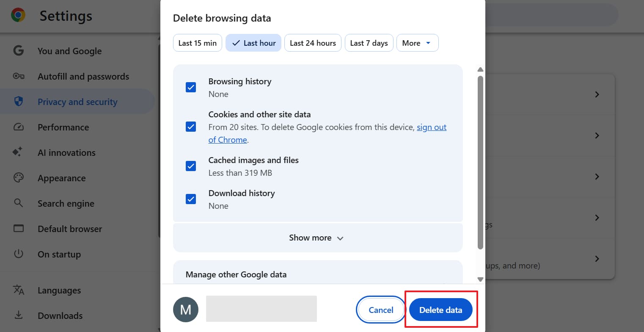
Task: Open On startup settings section
Action: coord(78,254)
